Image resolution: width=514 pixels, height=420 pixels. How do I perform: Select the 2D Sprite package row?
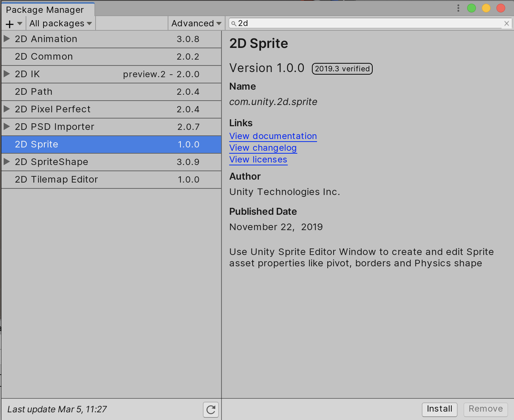point(111,145)
